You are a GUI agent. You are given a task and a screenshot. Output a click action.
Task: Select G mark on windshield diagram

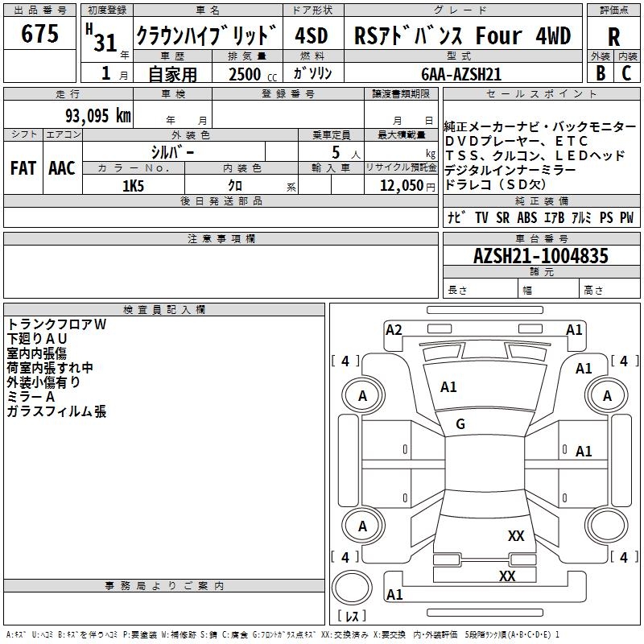(x=460, y=423)
